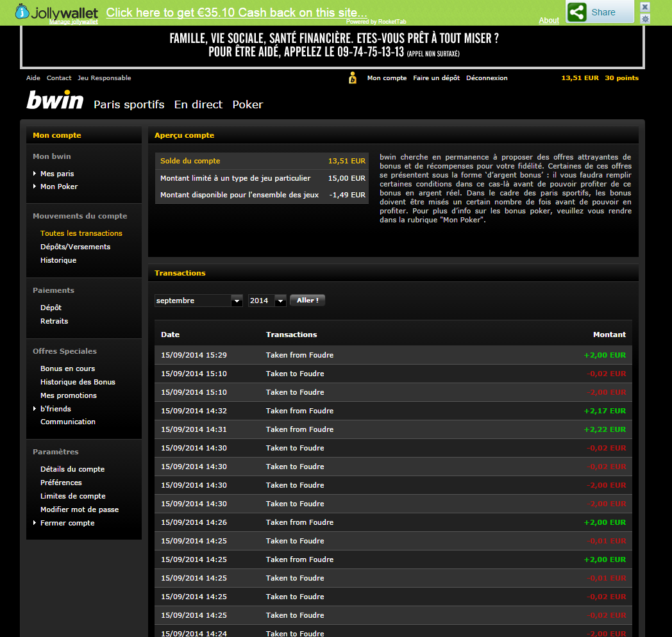Viewport: 672px width, 637px height.
Task: Open Mes promotions
Action: [x=69, y=395]
